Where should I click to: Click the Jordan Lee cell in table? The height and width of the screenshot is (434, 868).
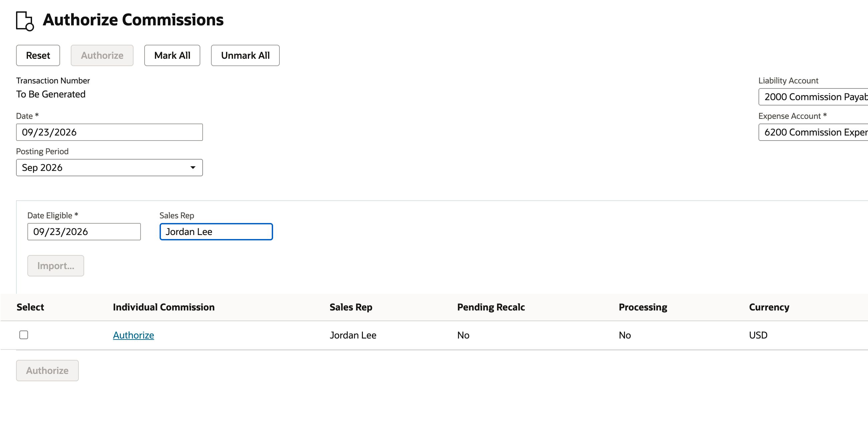[x=353, y=335]
